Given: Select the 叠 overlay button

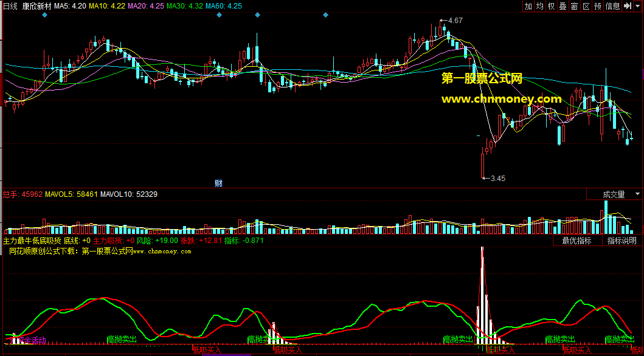Looking at the screenshot, I should [x=563, y=5].
